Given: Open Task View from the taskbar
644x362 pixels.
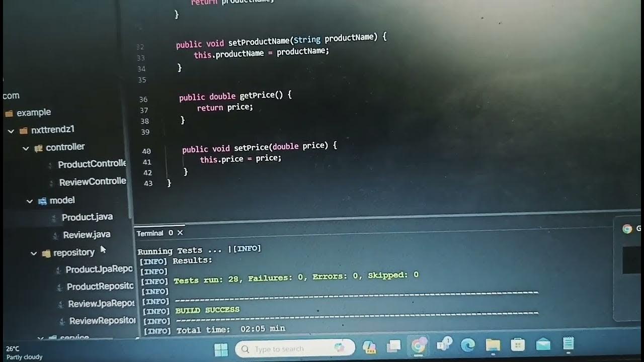Looking at the screenshot, I should pos(393,345).
